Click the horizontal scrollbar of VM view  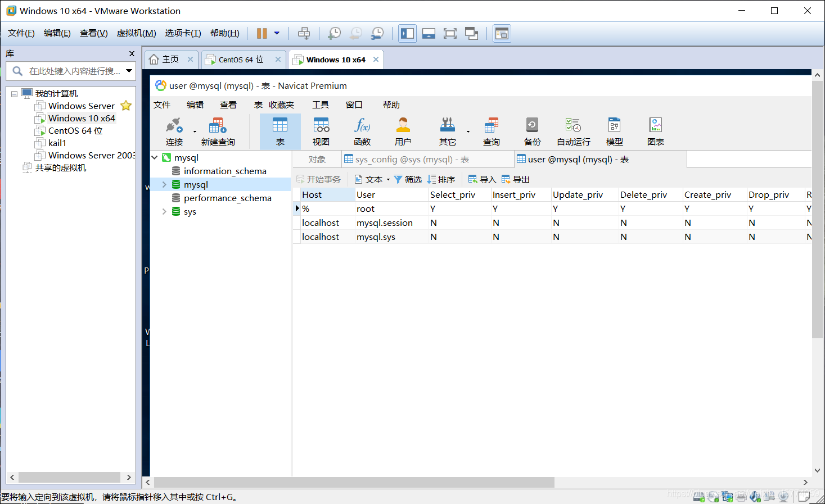tap(354, 482)
